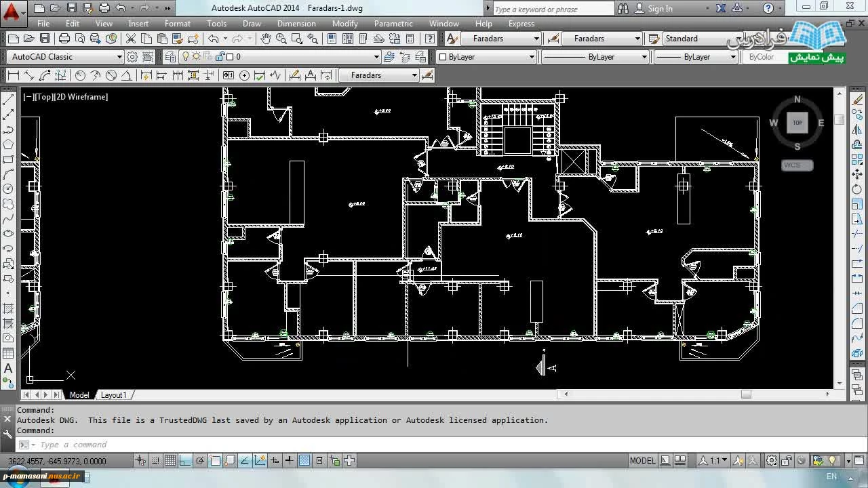This screenshot has width=868, height=488.
Task: Click the coordinates readout in status bar
Action: point(57,461)
